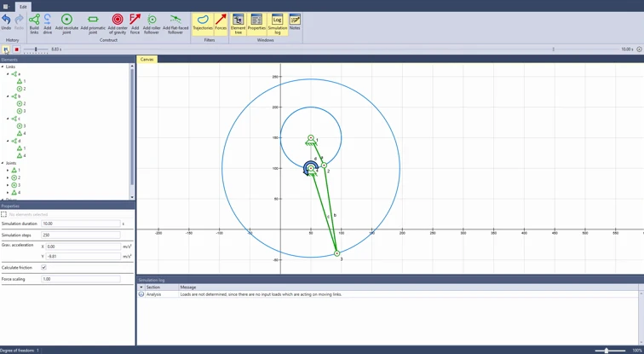The height and width of the screenshot is (354, 644).
Task: Stop the simulation with red square
Action: point(16,49)
